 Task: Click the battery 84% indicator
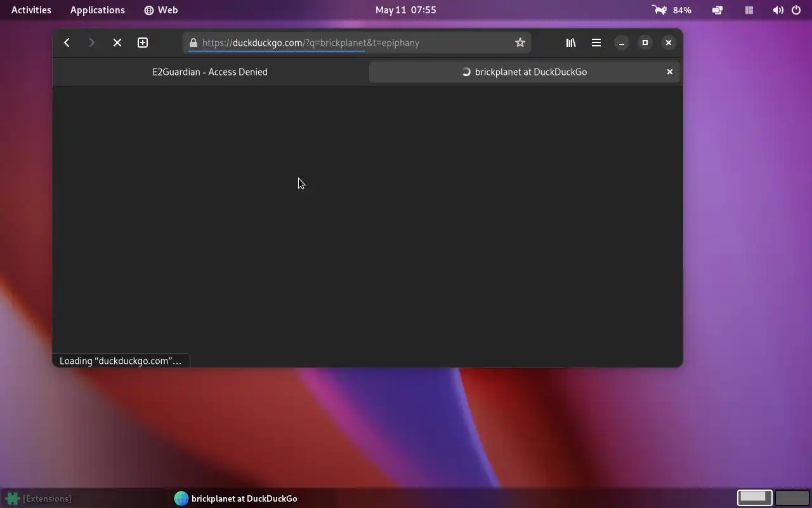pos(672,10)
